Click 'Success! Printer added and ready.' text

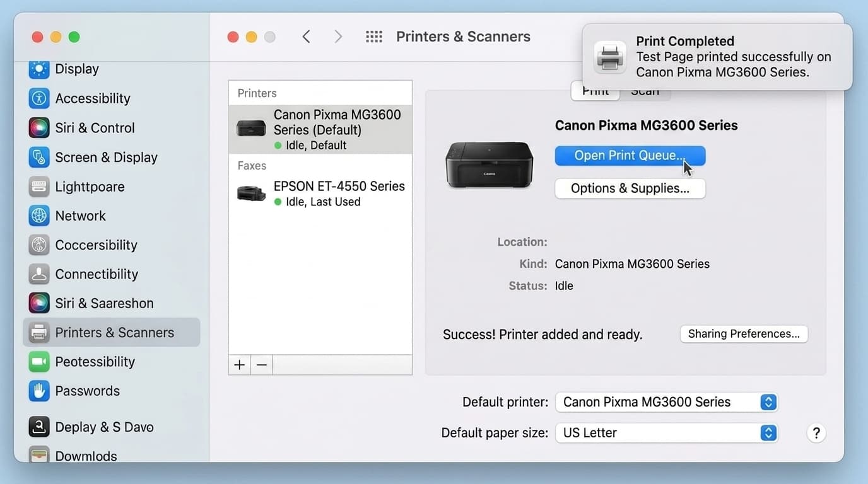542,335
